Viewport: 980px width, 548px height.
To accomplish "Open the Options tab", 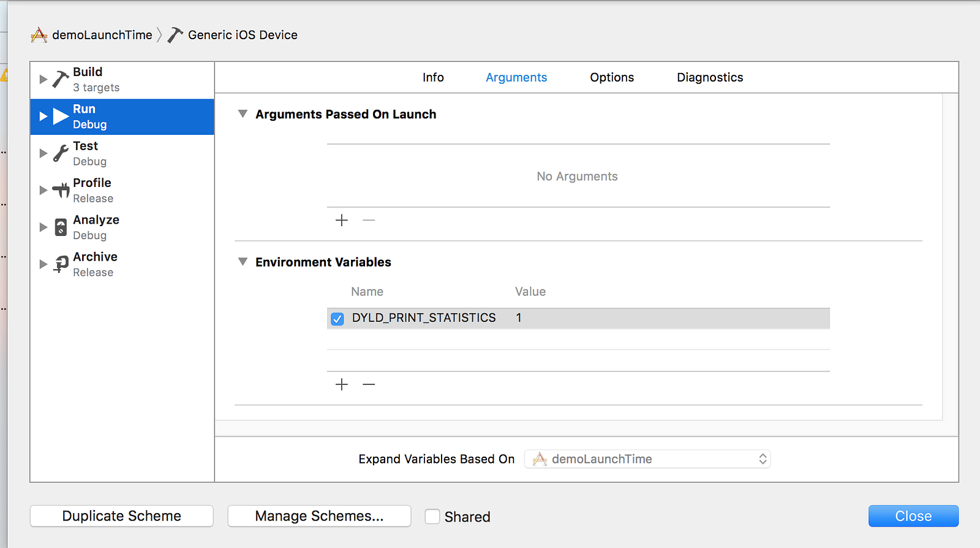I will [612, 77].
